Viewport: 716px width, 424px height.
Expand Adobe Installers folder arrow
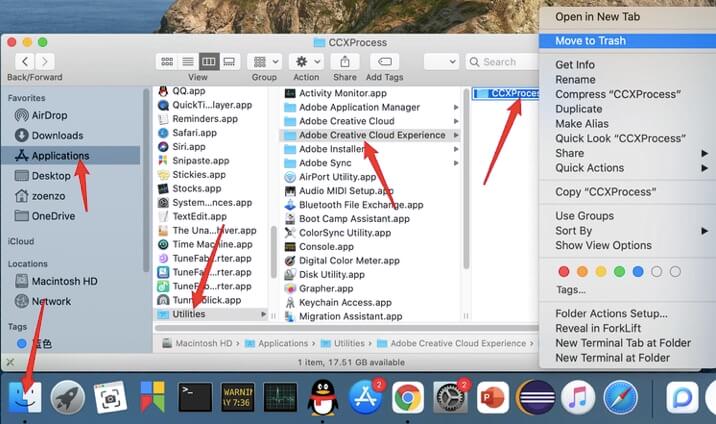pos(456,149)
